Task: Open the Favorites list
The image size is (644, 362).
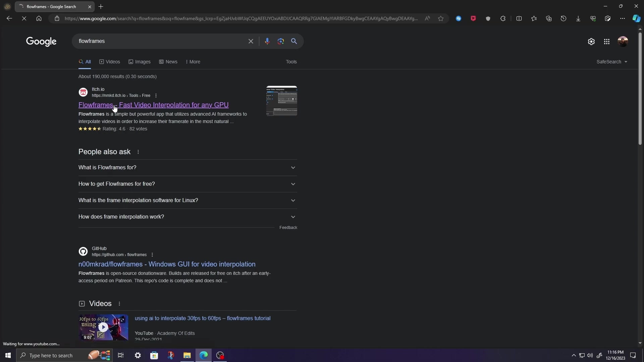Action: 534,18
